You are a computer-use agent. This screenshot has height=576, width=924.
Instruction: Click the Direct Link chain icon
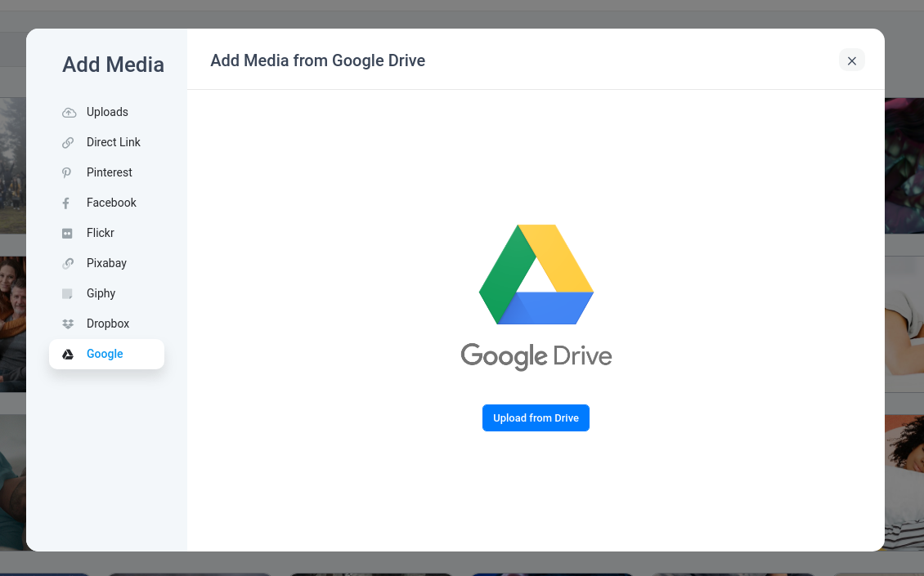[x=68, y=142]
